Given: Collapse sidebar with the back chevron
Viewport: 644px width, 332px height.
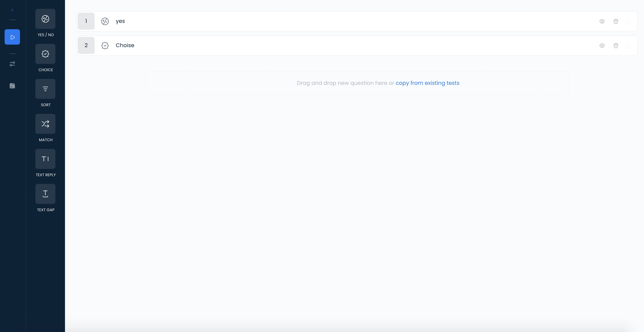Looking at the screenshot, I should coord(12,10).
